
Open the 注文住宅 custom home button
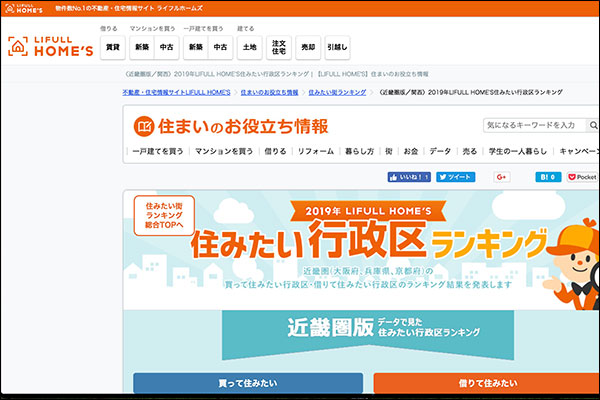click(280, 47)
